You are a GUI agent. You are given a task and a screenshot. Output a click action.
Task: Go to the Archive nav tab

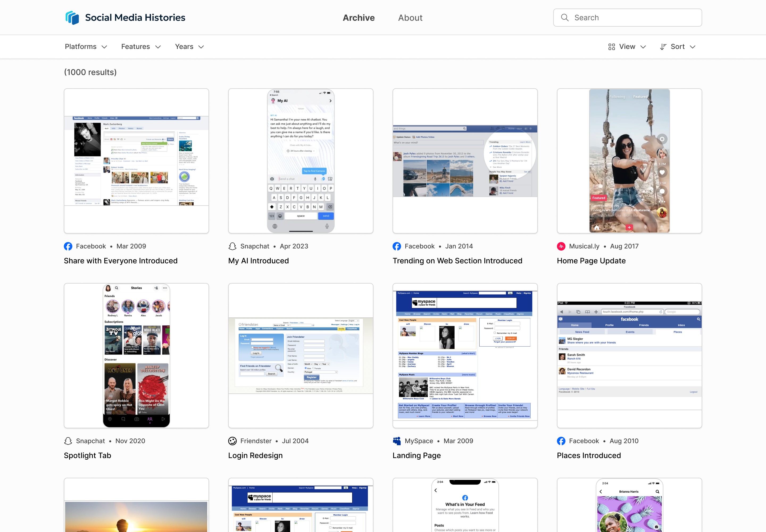point(359,18)
